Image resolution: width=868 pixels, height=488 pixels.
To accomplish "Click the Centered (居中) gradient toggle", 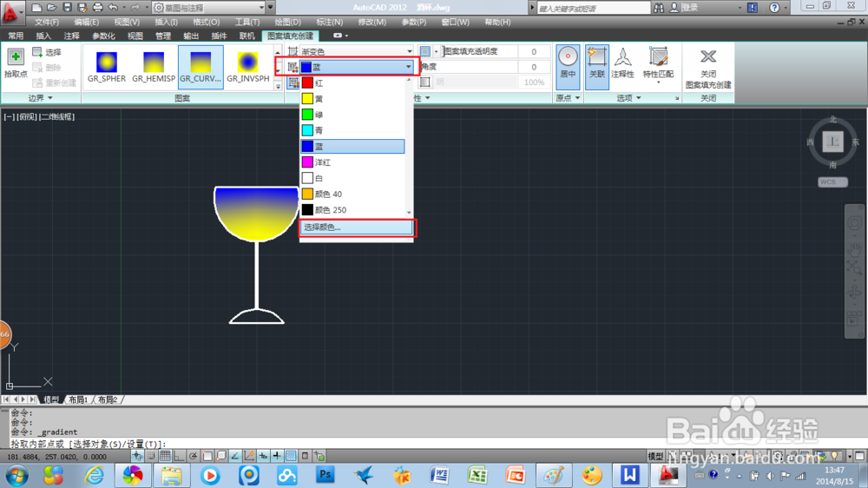I will point(568,67).
